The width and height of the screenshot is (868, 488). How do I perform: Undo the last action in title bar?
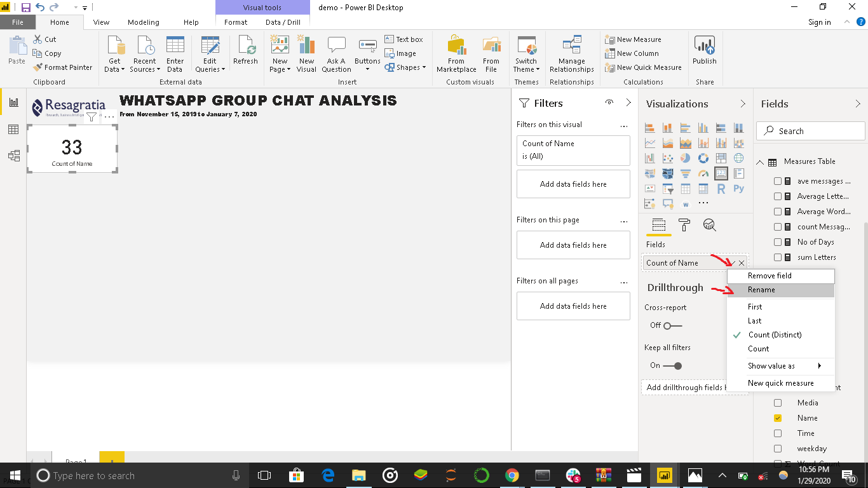coord(40,8)
